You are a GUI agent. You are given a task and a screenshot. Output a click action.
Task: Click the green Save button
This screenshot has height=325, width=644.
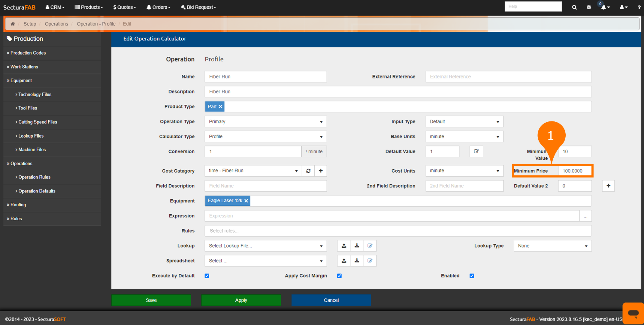(x=151, y=300)
